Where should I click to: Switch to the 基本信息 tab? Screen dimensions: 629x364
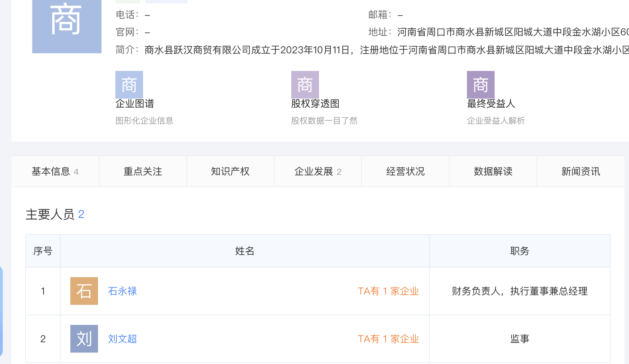[55, 172]
